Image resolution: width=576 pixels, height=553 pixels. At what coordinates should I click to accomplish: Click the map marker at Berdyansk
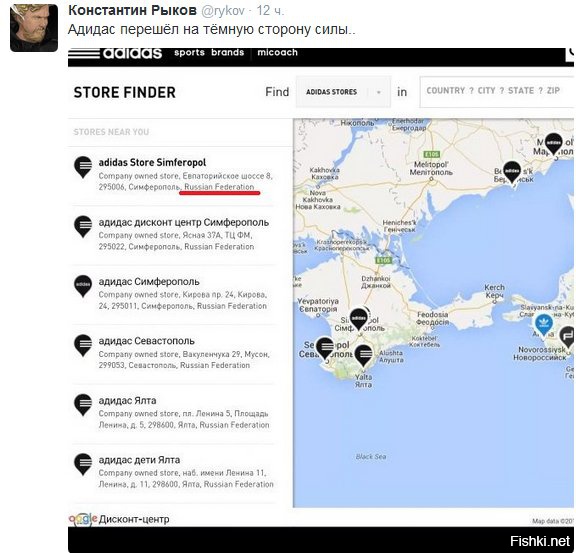click(x=512, y=172)
